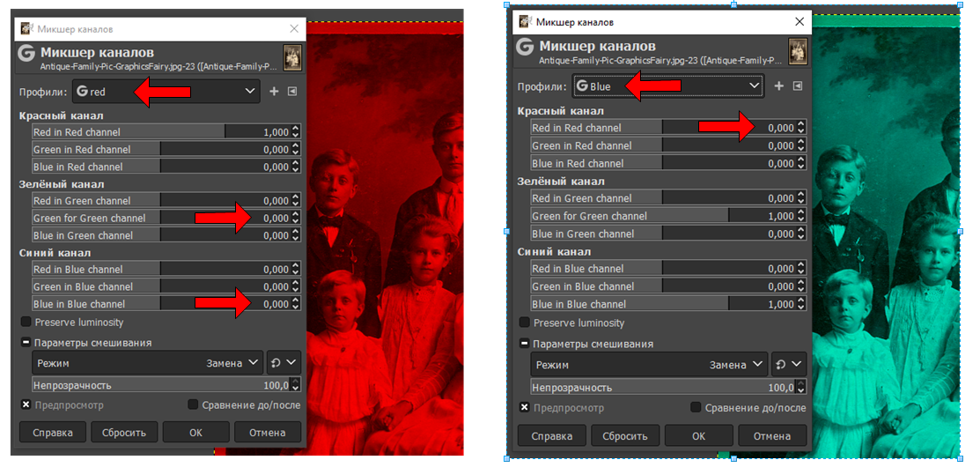Open Режим dropdown in red-profile dialog
The image size is (980, 475).
147,362
